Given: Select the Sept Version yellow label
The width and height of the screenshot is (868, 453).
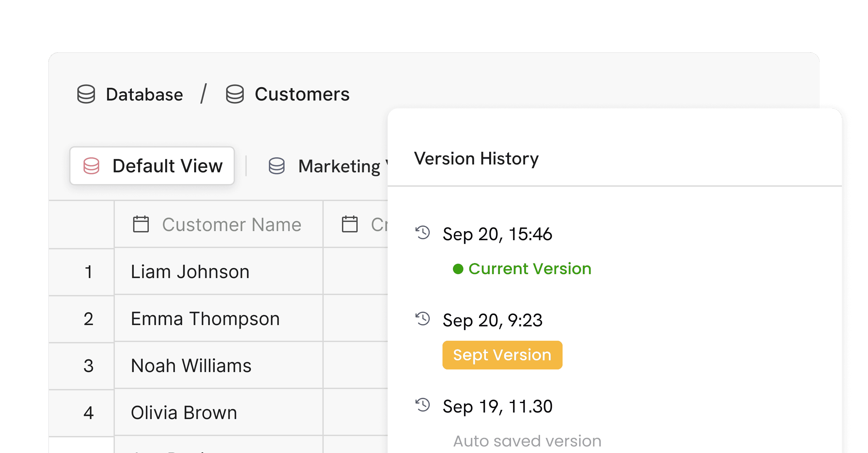Looking at the screenshot, I should pyautogui.click(x=502, y=355).
